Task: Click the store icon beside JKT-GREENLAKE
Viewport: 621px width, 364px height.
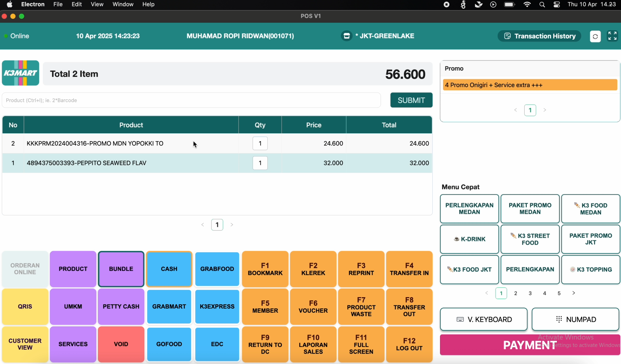Action: 347,36
